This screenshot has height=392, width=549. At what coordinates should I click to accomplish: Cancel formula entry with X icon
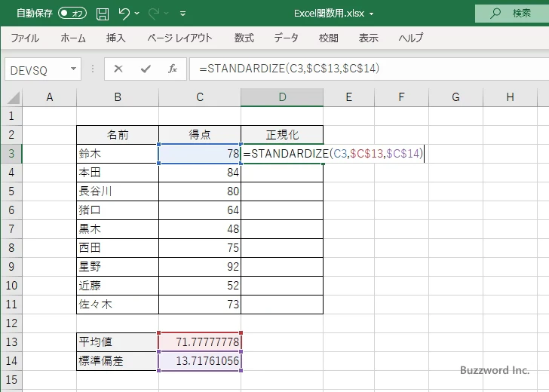tap(118, 69)
